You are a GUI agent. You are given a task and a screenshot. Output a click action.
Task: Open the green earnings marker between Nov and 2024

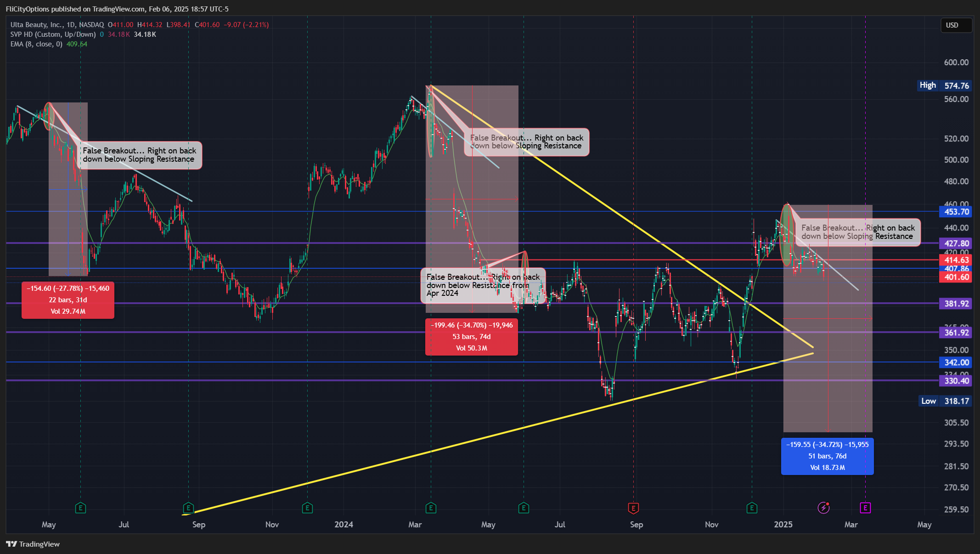[307, 508]
